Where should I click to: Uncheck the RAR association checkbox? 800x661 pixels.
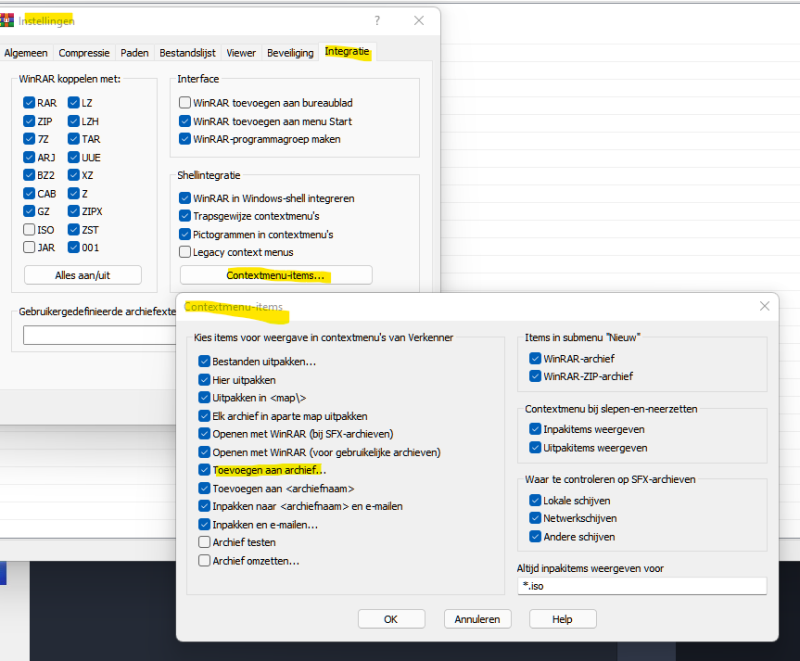coord(29,103)
